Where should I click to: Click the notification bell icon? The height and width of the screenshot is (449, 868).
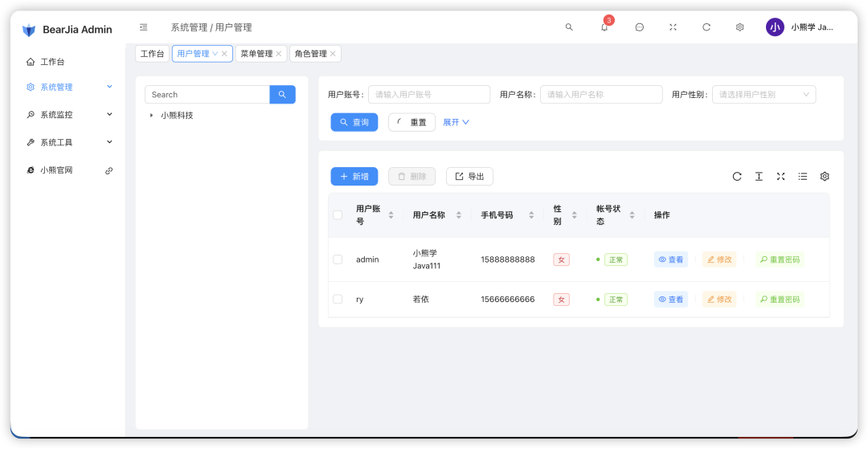(604, 27)
